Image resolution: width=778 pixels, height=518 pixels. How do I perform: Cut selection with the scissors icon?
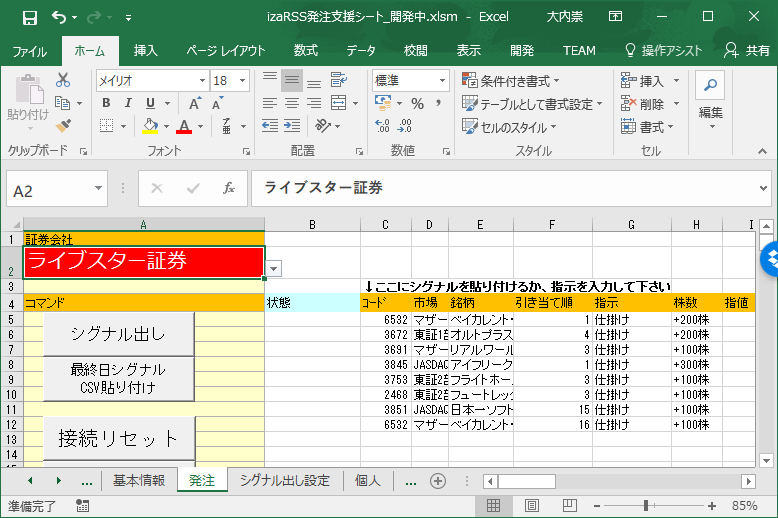click(x=63, y=80)
